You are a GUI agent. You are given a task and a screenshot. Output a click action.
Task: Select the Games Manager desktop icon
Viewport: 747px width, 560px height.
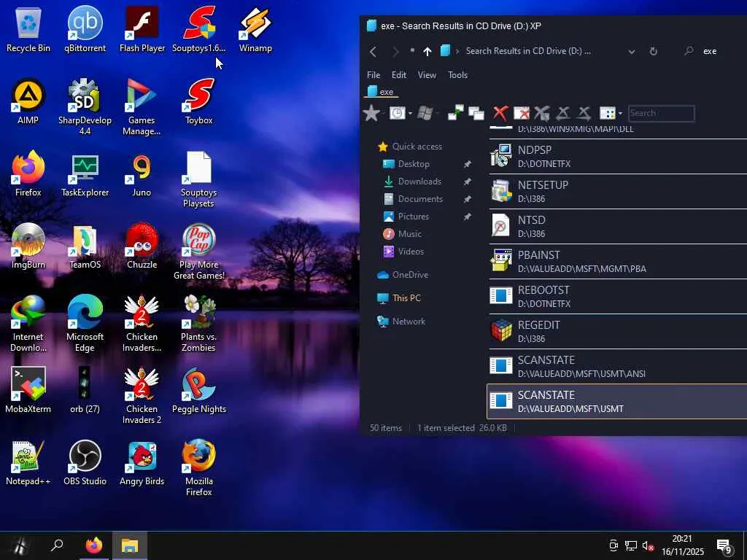click(x=142, y=106)
